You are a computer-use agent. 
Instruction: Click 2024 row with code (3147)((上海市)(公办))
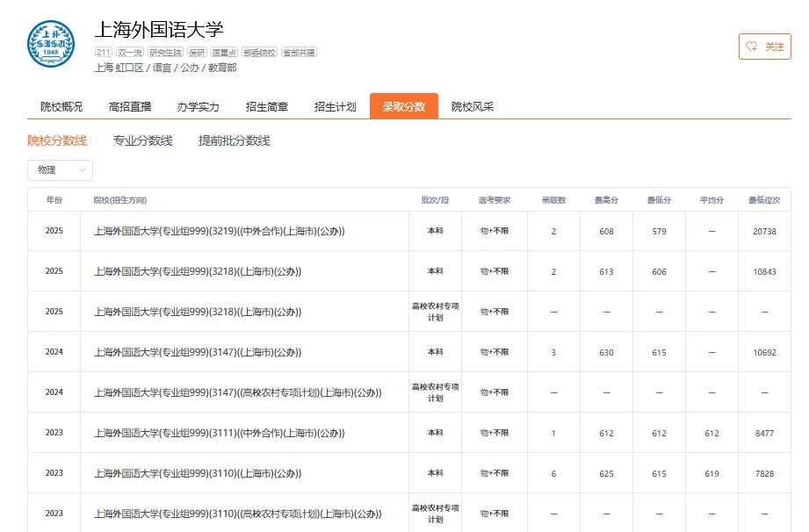(409, 352)
